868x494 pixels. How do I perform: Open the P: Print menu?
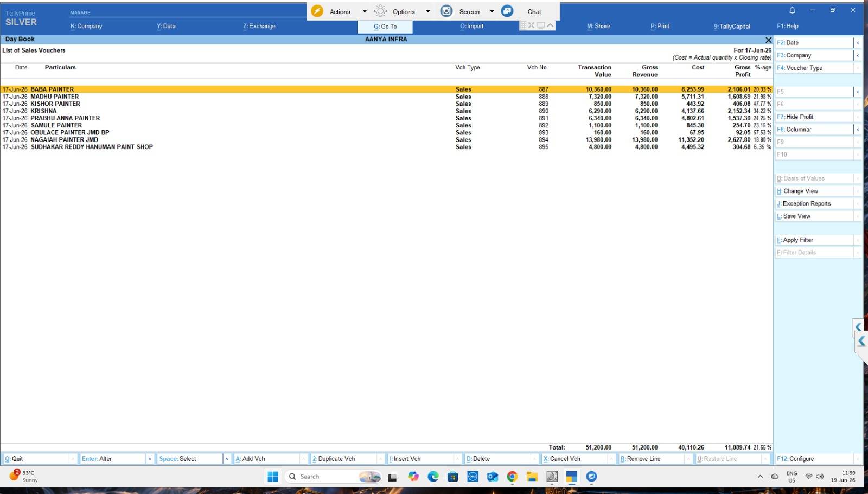pyautogui.click(x=660, y=26)
